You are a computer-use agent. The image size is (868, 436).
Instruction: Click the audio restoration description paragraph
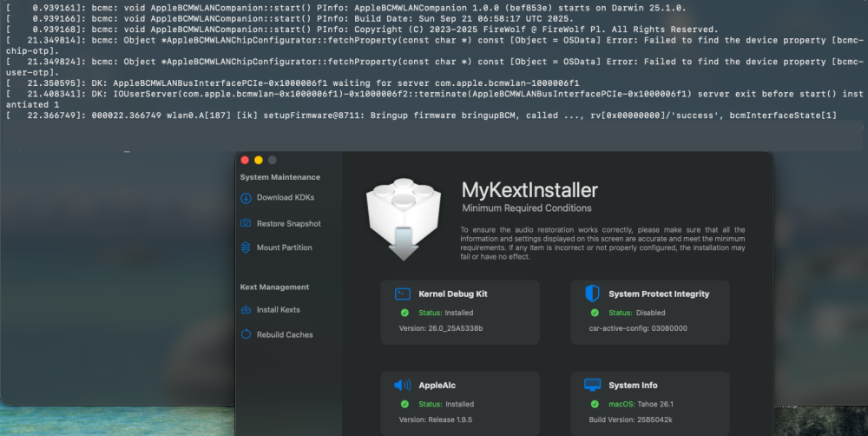point(603,243)
